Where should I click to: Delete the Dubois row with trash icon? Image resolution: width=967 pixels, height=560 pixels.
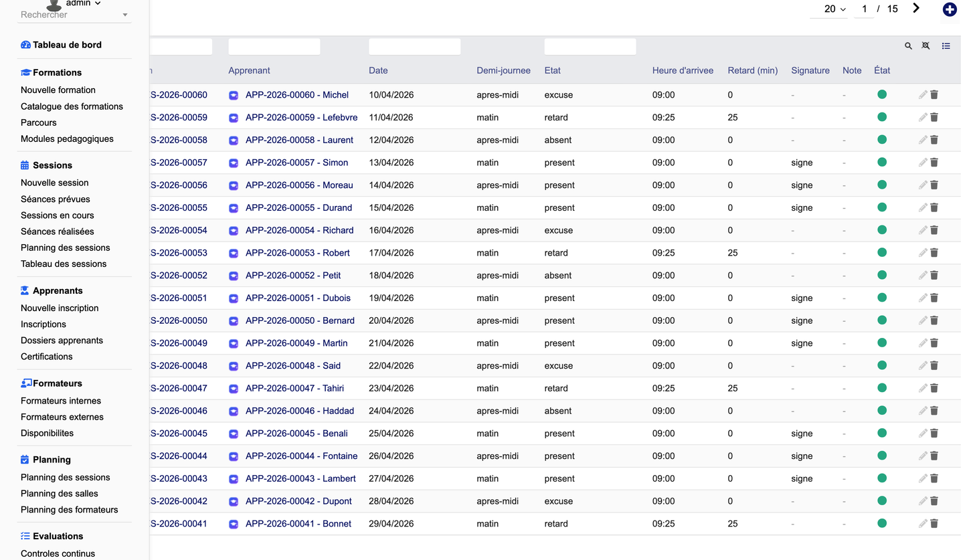click(934, 298)
